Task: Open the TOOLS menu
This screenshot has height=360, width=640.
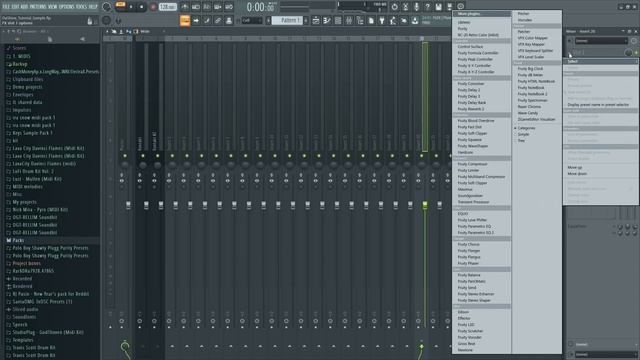Action: click(81, 7)
